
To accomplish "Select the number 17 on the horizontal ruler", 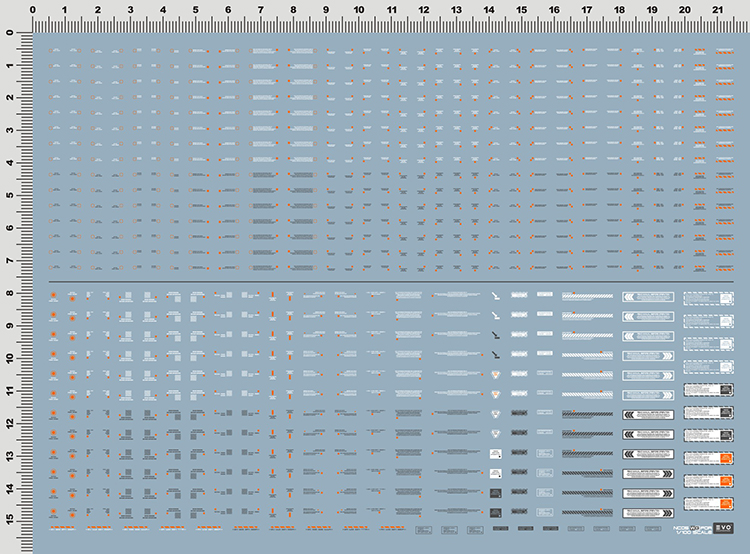I will pos(587,10).
